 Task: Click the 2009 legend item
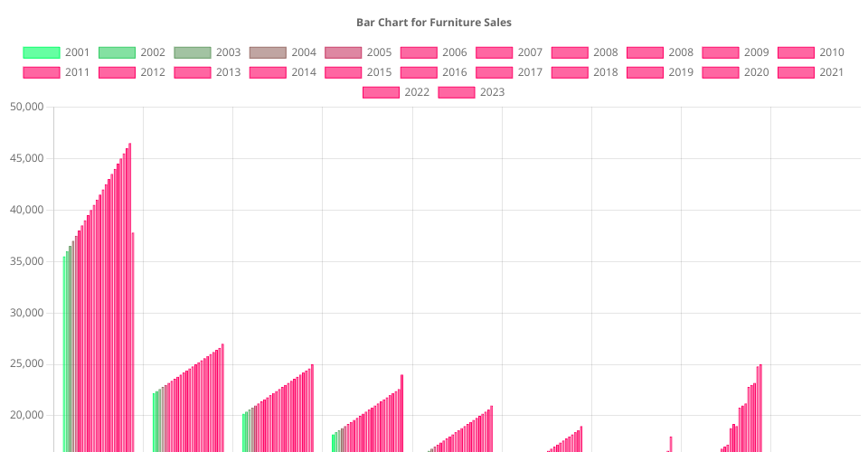pyautogui.click(x=738, y=52)
